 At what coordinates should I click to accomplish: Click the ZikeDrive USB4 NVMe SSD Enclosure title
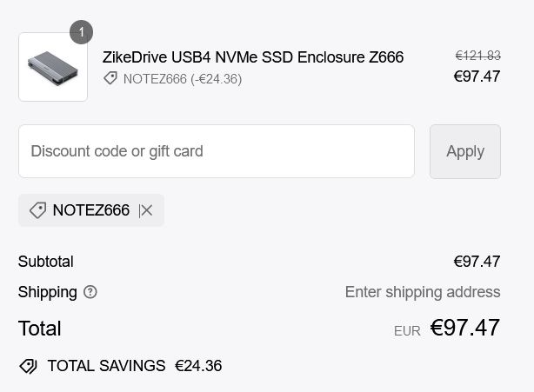(x=253, y=57)
